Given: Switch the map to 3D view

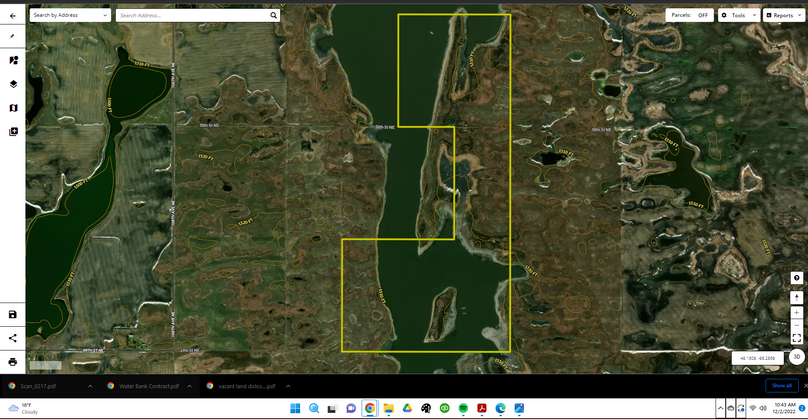Looking at the screenshot, I should [797, 357].
